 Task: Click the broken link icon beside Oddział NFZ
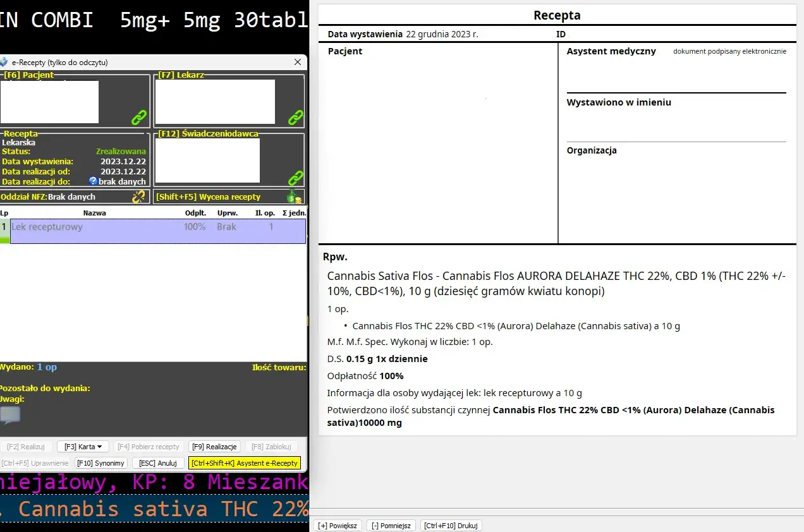pyautogui.click(x=138, y=196)
